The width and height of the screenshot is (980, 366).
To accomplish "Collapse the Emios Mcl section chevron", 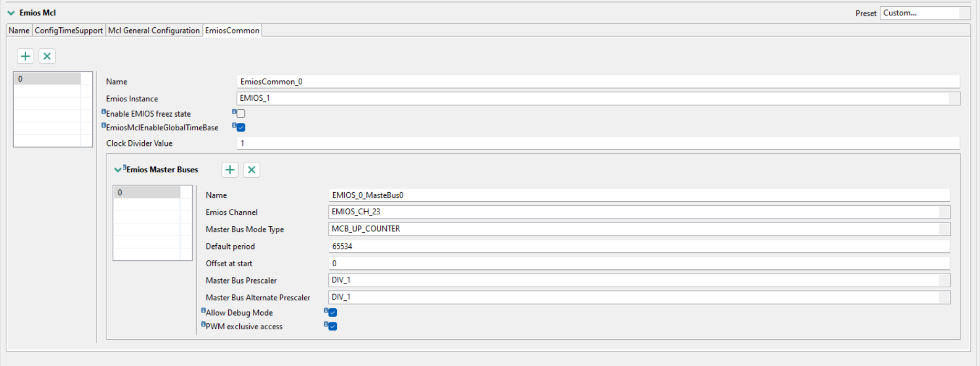I will click(x=11, y=13).
